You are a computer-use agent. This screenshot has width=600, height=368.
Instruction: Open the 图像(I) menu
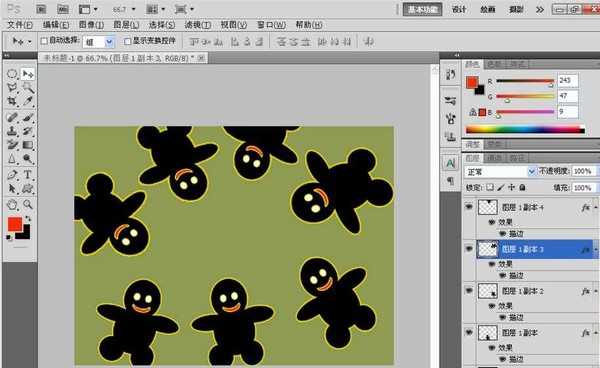[91, 25]
